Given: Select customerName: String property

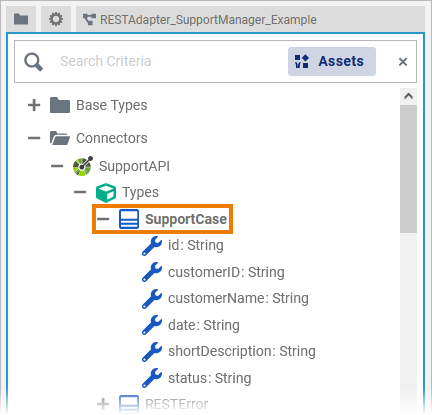Looking at the screenshot, I should coord(238,298).
